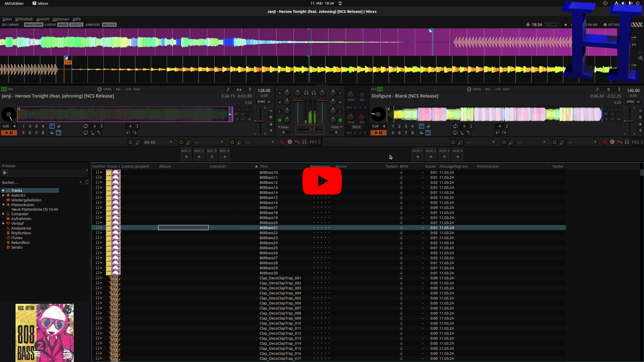This screenshot has height=362, width=644.
Task: Open the FX1 effect chain selector
Action: (x=315, y=142)
